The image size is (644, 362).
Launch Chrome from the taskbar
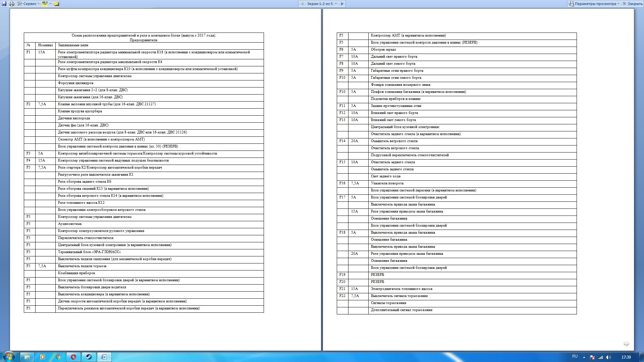coord(58,357)
